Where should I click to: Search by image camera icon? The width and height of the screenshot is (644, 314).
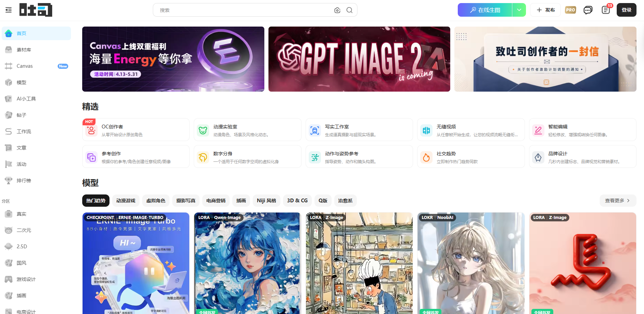[x=337, y=10]
